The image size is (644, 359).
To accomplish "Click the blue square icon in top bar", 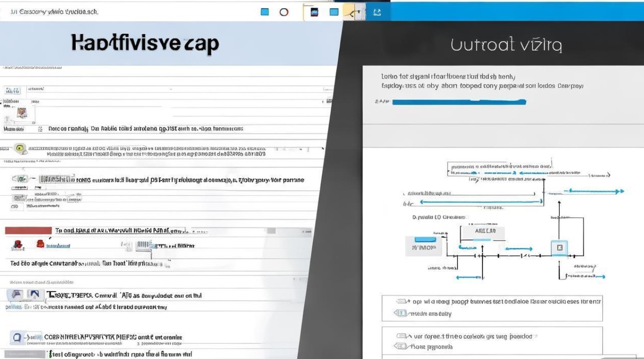I will [264, 12].
